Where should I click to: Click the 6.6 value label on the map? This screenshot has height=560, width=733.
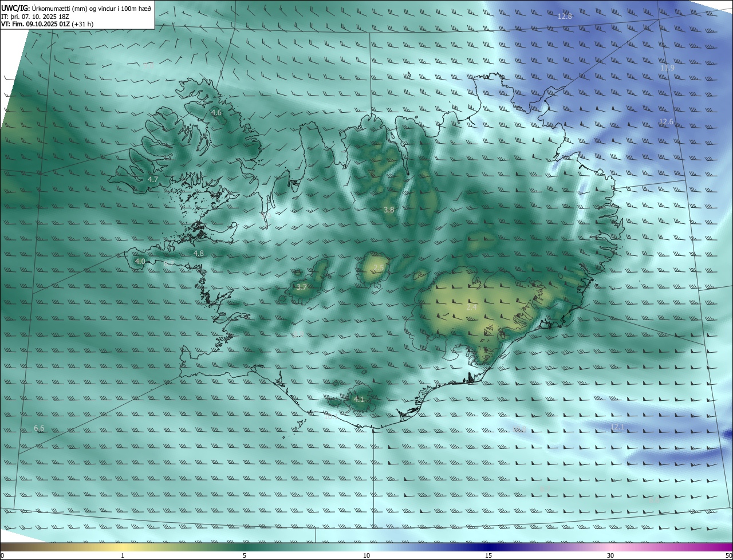pyautogui.click(x=39, y=428)
